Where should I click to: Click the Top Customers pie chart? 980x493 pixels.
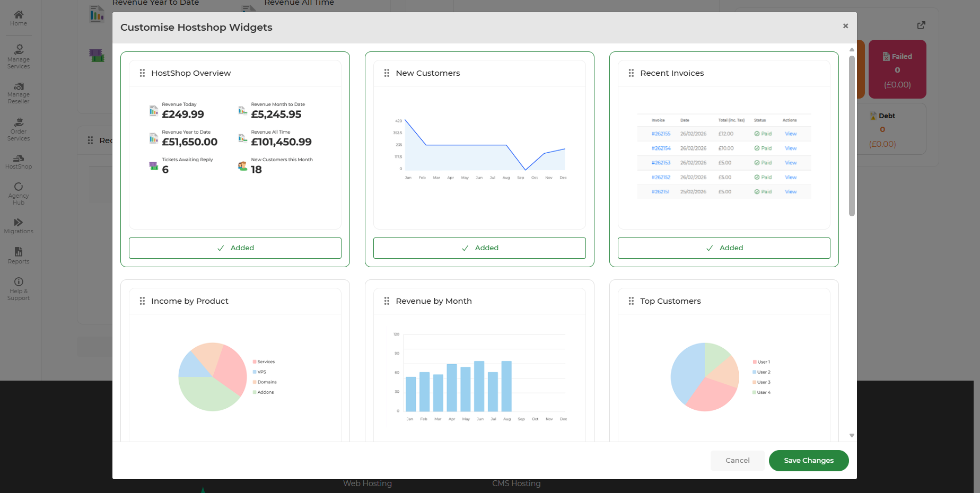click(x=705, y=377)
